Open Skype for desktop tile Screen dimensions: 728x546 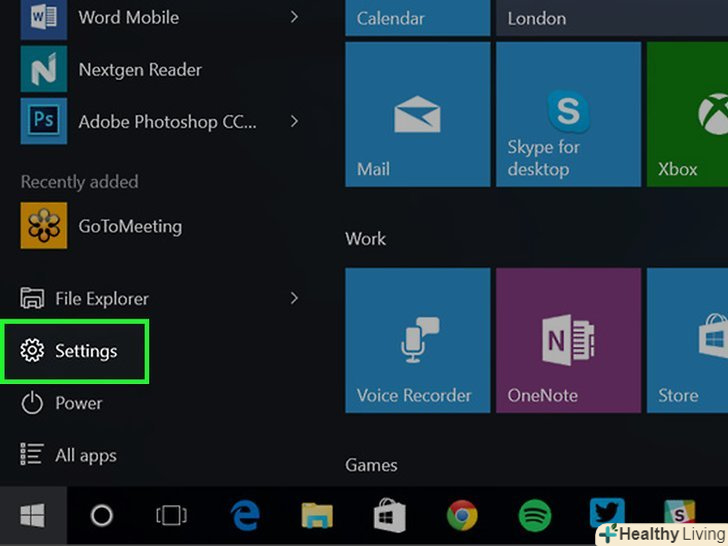(x=568, y=114)
